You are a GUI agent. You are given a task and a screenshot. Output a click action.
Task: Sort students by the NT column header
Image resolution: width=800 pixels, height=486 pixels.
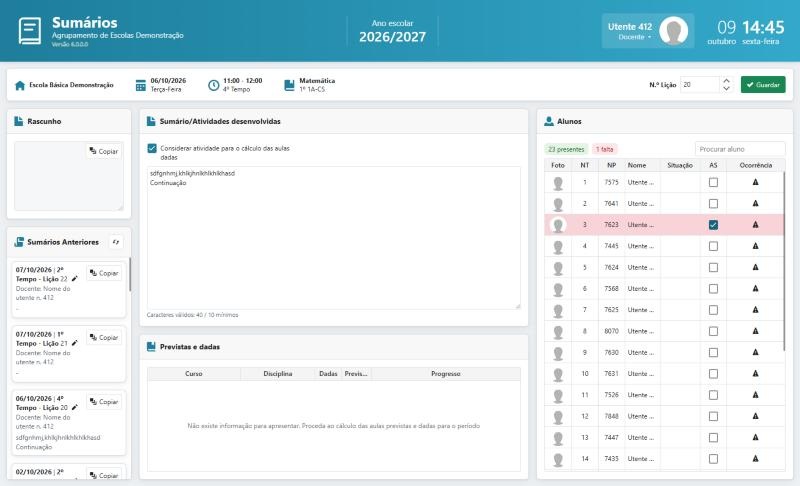[x=585, y=165]
